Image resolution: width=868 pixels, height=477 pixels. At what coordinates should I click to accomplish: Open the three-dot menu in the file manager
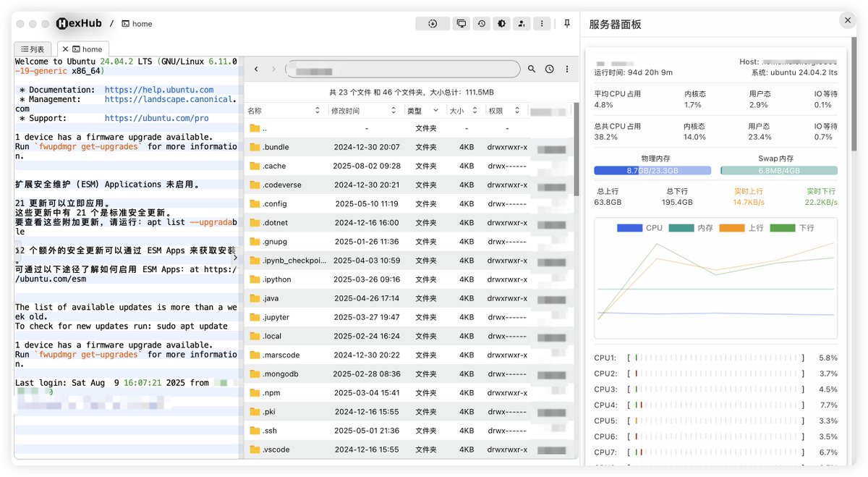(566, 69)
